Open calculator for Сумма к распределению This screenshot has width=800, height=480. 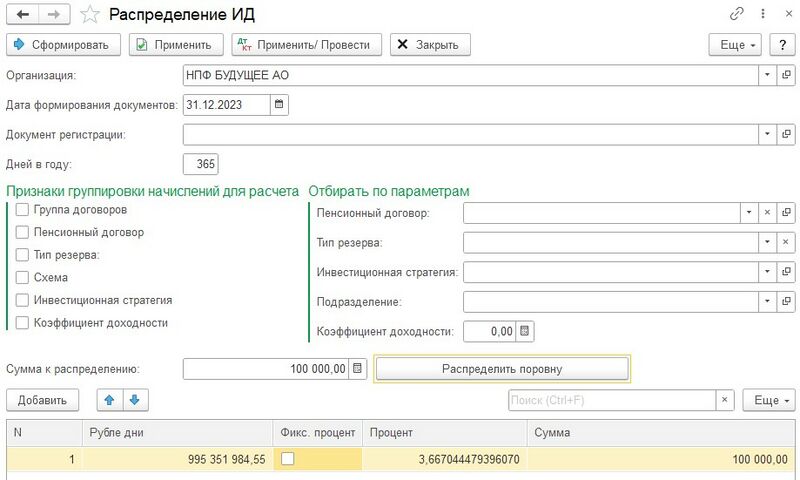[358, 369]
